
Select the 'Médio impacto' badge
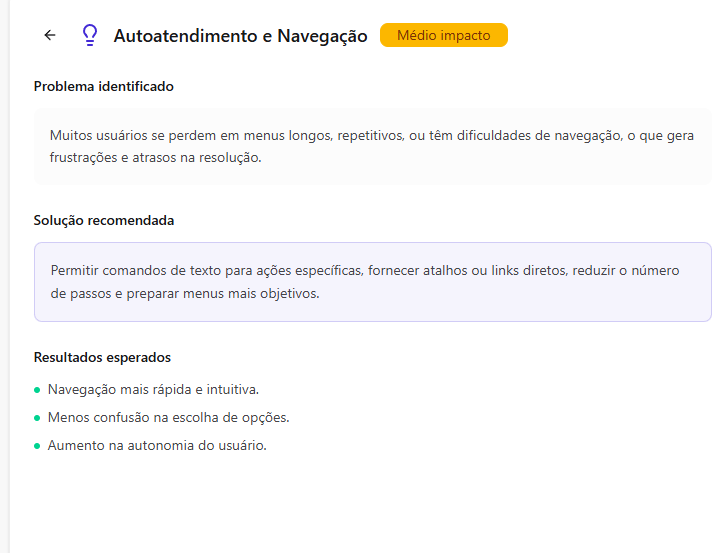coord(444,36)
